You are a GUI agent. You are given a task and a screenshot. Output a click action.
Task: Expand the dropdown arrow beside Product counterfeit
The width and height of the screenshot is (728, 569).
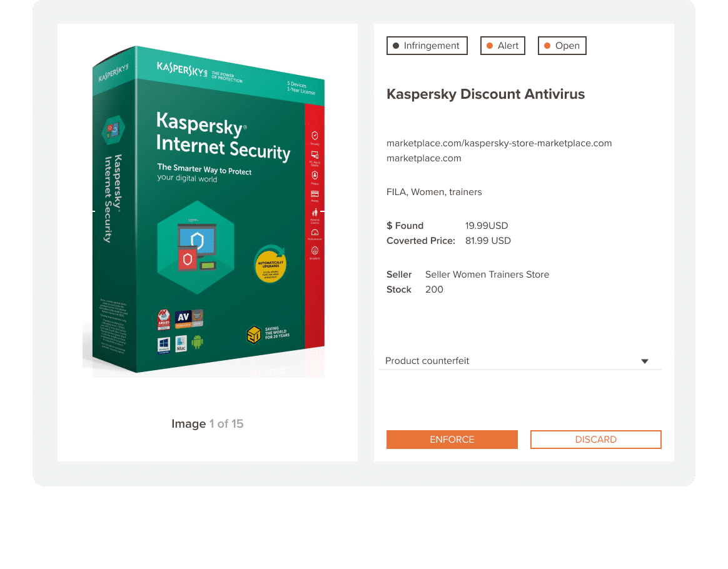pos(644,361)
